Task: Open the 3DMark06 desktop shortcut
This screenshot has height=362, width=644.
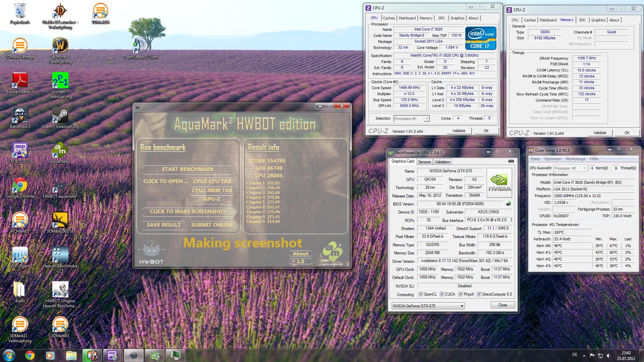Action: pyautogui.click(x=100, y=13)
